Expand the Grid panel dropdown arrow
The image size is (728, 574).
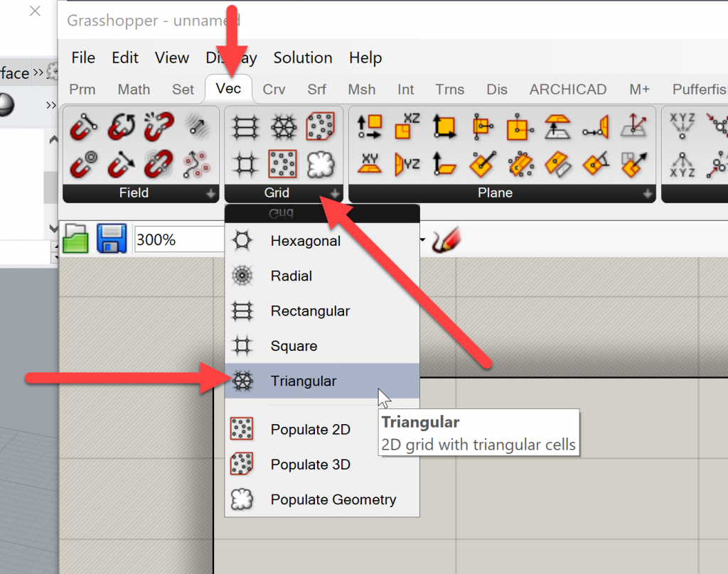click(334, 193)
